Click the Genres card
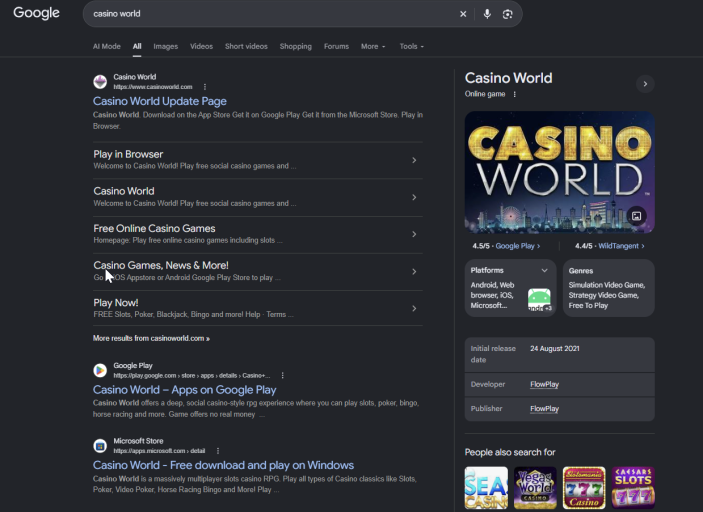This screenshot has height=512, width=703. 609,288
